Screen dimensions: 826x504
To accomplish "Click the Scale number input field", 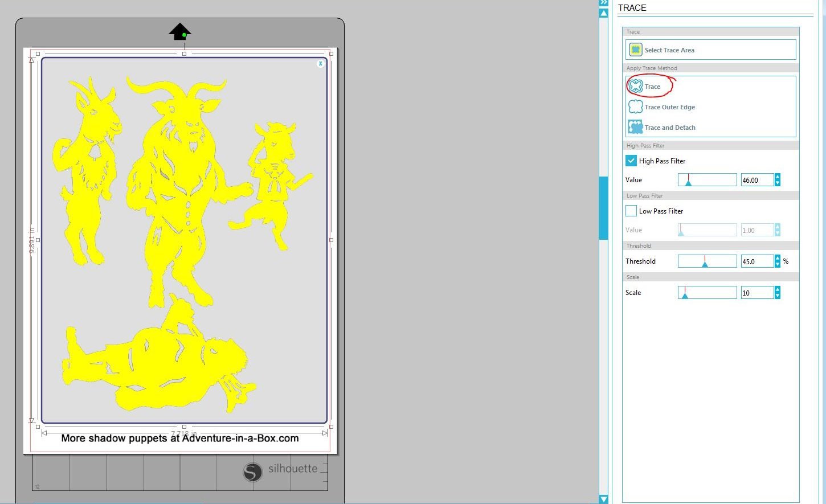I will point(757,293).
